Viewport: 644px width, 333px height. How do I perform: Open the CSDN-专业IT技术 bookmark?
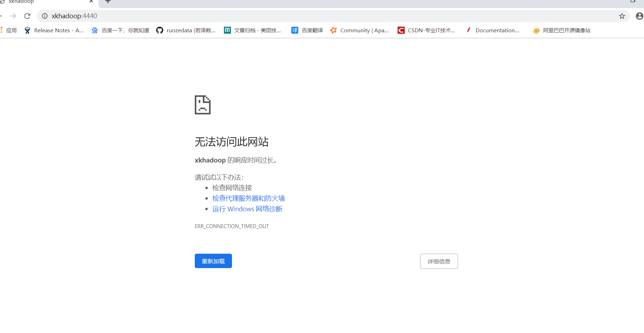426,30
